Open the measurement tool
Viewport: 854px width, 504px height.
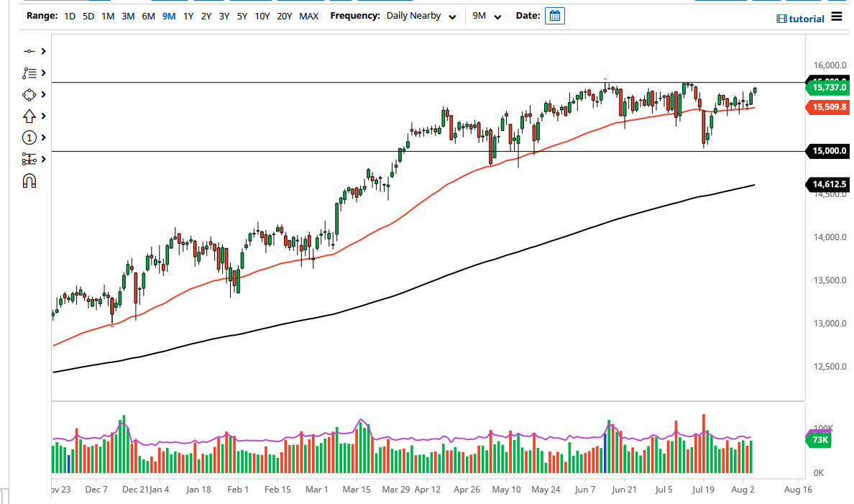click(x=29, y=159)
